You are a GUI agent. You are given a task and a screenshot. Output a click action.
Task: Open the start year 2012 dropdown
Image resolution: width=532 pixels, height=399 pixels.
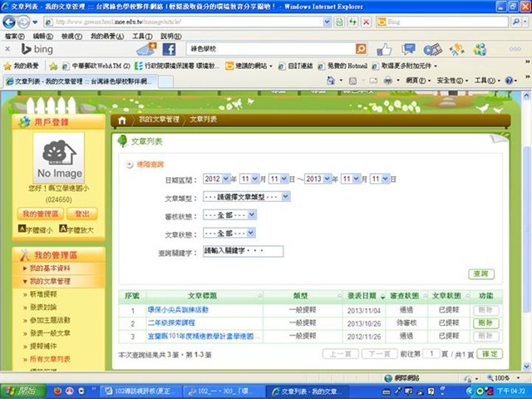pos(216,179)
